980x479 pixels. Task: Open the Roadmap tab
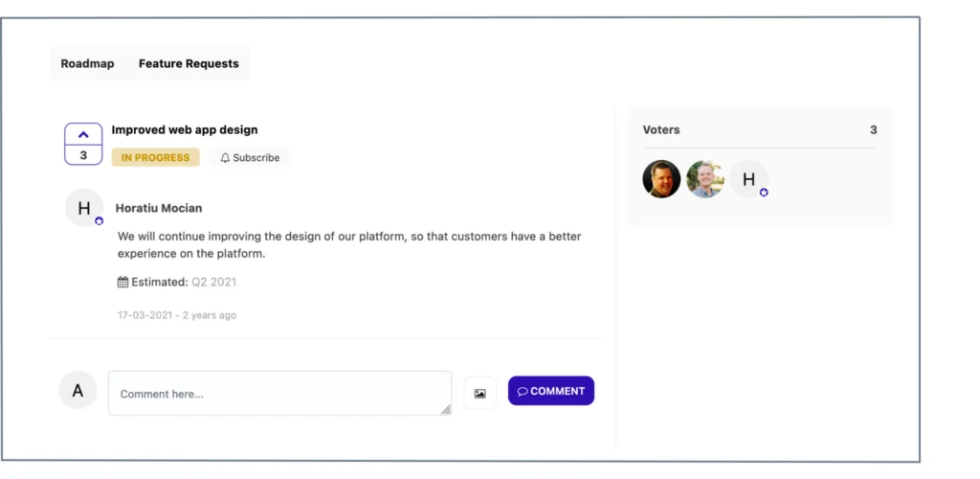87,64
